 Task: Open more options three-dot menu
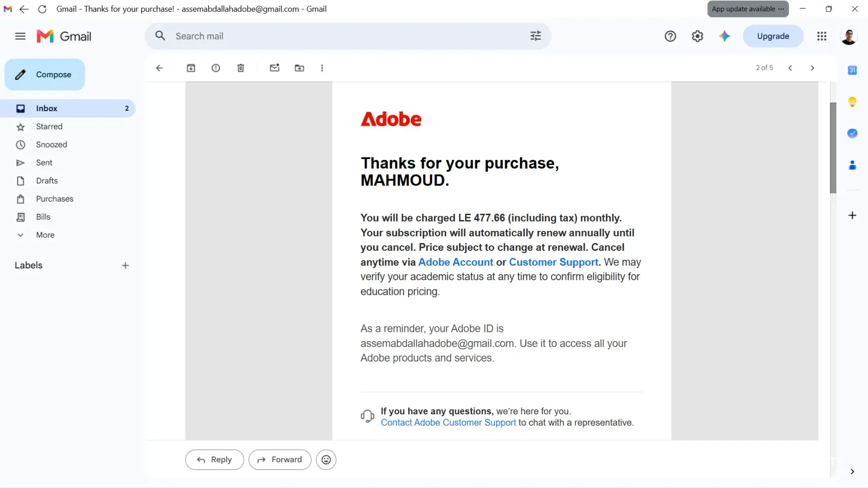322,68
